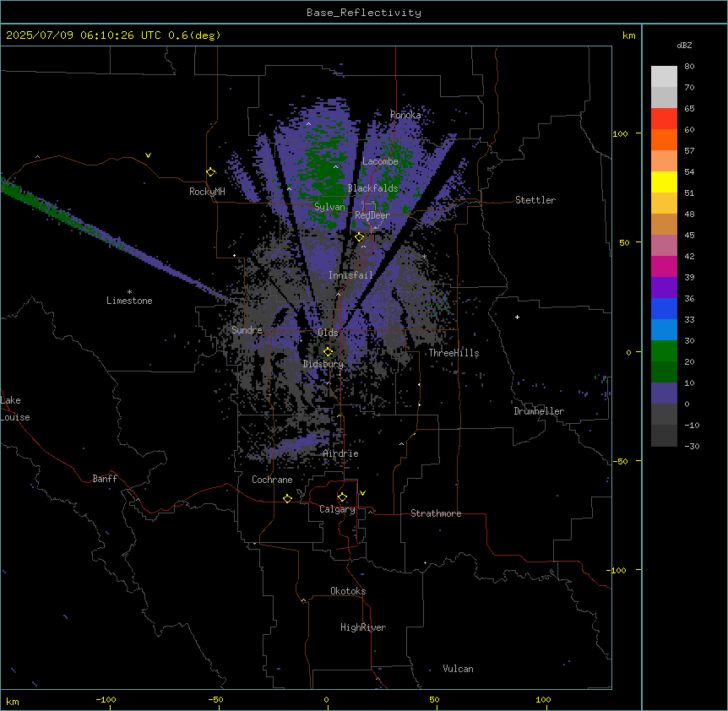Select the yellow diamond marker above Didsbury
Image resolution: width=728 pixels, height=711 pixels.
328,352
